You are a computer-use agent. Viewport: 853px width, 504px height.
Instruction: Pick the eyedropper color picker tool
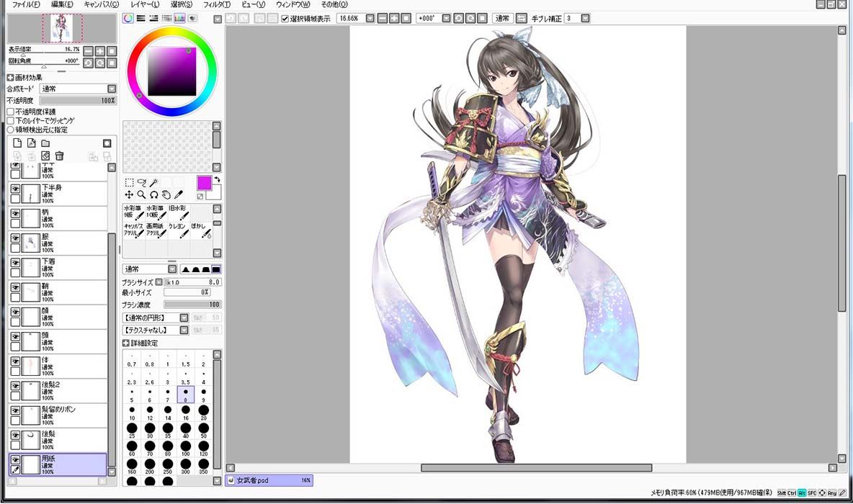[x=179, y=194]
